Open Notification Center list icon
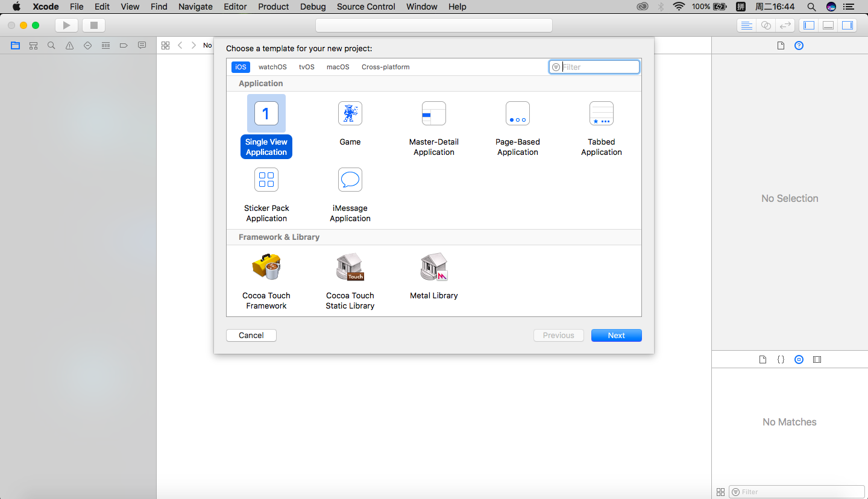 point(850,7)
